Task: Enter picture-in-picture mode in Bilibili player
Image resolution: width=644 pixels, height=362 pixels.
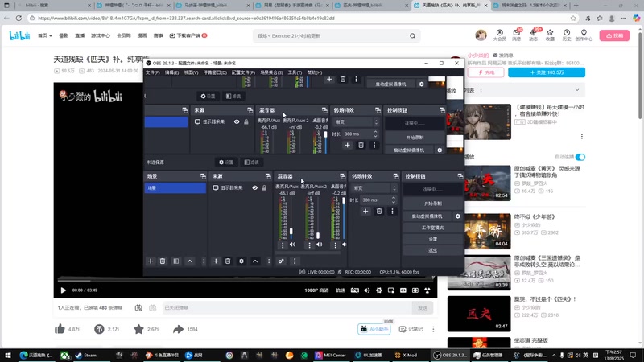Action: point(391,290)
